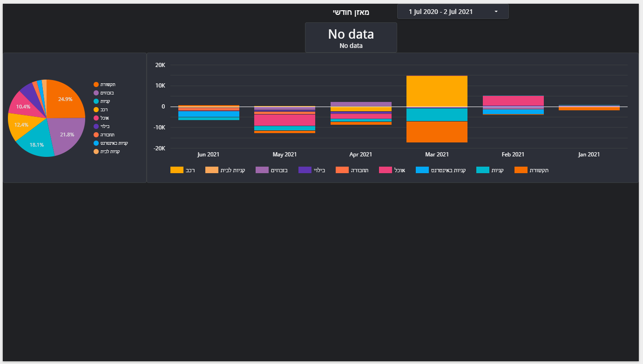
Task: Click the בילוי swatch in bar chart legend
Action: 305,170
